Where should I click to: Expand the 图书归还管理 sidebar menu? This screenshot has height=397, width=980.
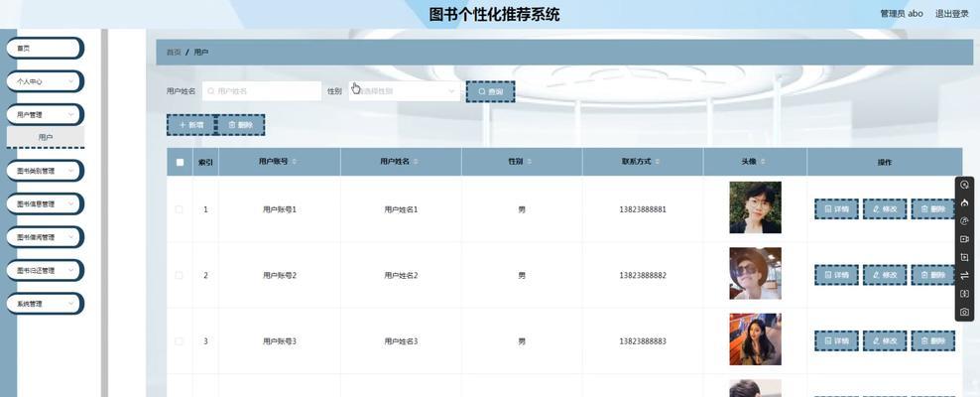(x=45, y=270)
